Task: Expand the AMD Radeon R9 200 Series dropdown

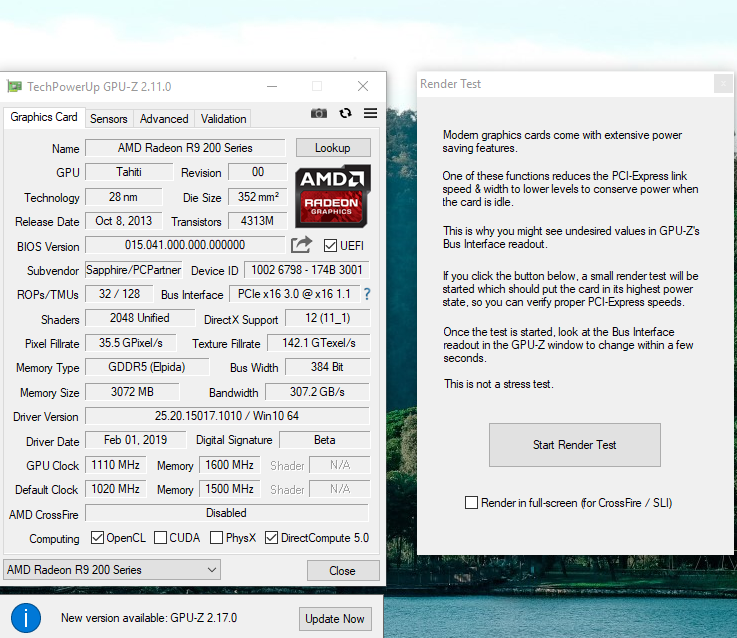Action: (x=112, y=570)
